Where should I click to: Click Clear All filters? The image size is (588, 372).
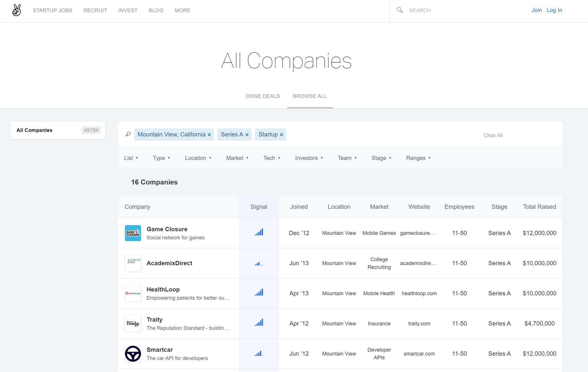click(x=493, y=135)
